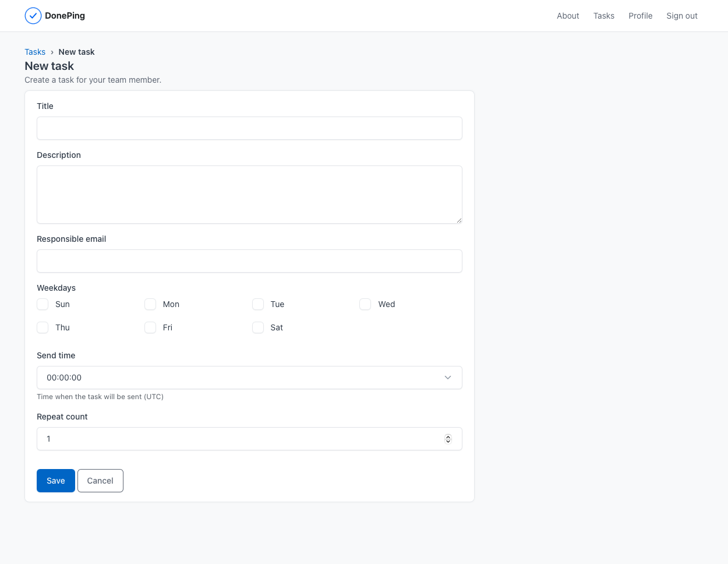Screen dimensions: 728x564
Task: Enable the Fri weekday checkbox
Action: [x=150, y=327]
